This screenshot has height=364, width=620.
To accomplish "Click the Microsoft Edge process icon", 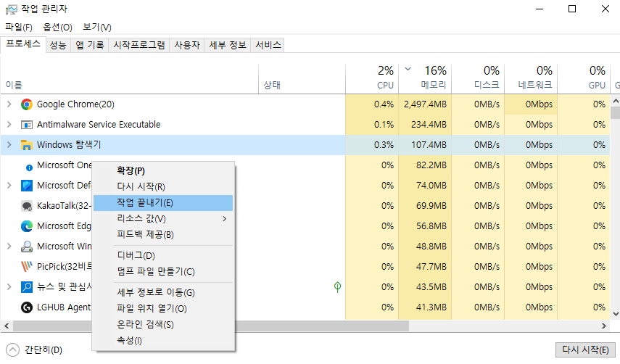I will (x=27, y=226).
